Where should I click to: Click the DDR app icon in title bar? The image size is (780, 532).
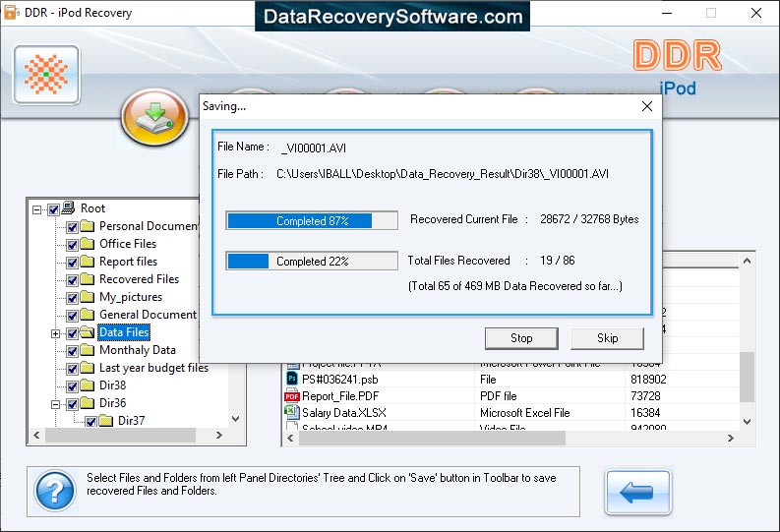(11, 13)
